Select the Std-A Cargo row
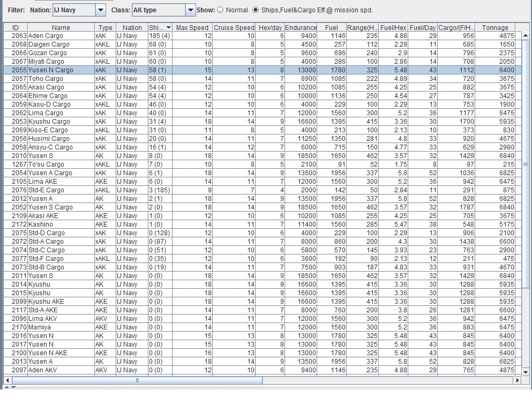The height and width of the screenshot is (405, 532). (x=263, y=241)
